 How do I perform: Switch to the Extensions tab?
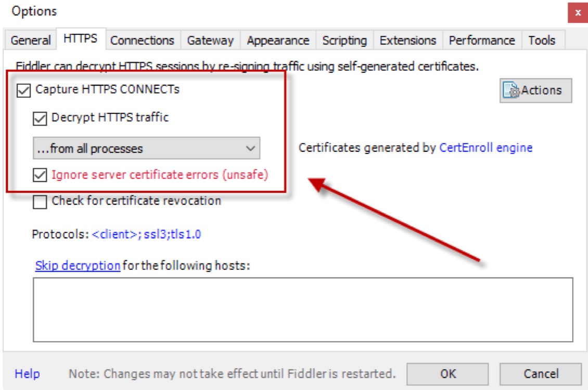(408, 41)
